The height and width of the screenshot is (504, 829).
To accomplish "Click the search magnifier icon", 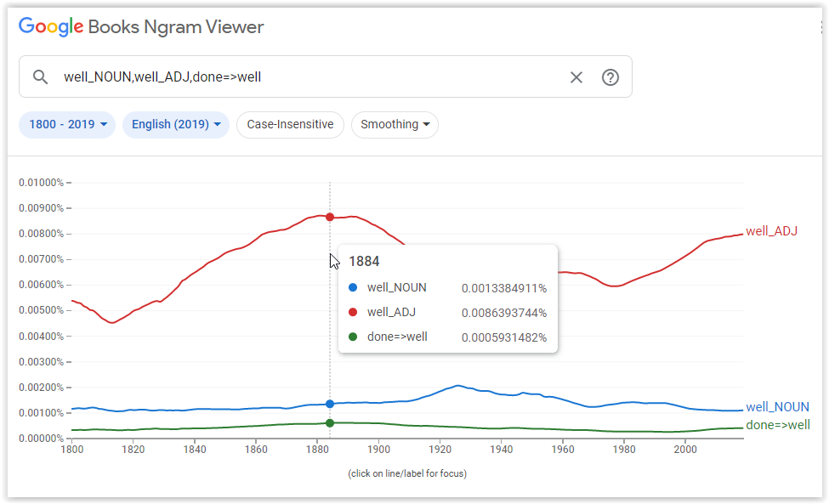I will click(40, 77).
